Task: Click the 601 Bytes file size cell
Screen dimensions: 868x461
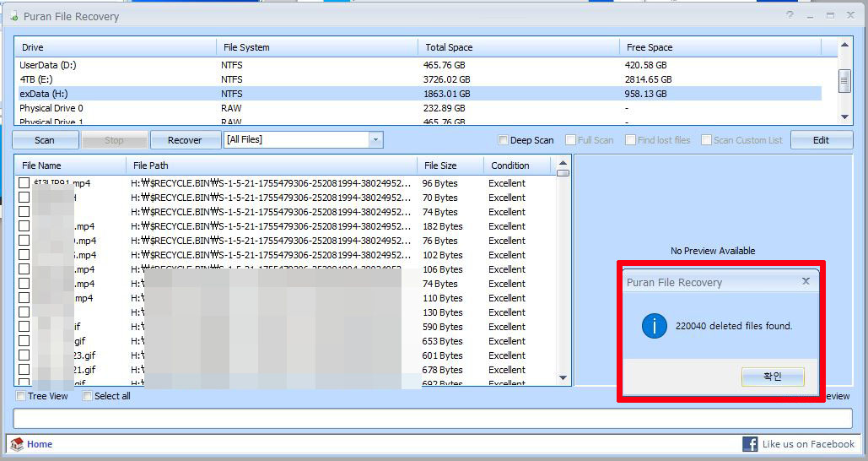Action: [x=442, y=355]
